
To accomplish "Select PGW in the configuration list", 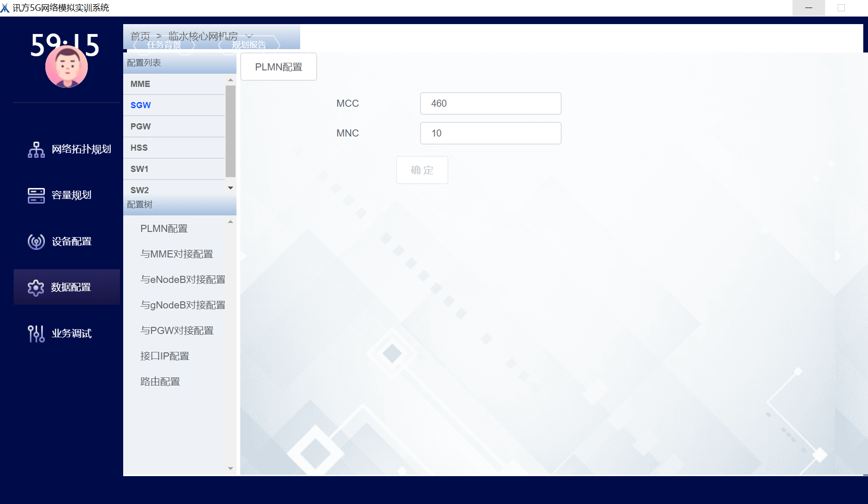I will [x=141, y=127].
